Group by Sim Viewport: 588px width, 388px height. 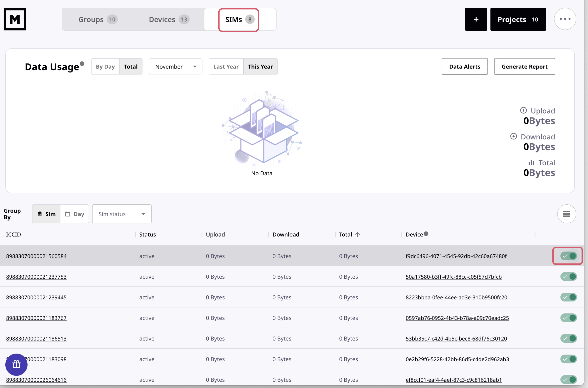coord(46,214)
